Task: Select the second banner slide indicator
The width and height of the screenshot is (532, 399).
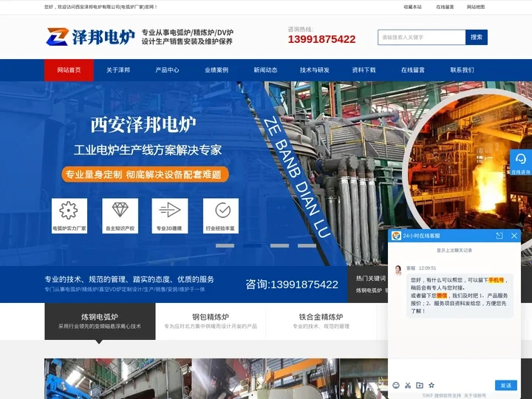Action: [253, 245]
